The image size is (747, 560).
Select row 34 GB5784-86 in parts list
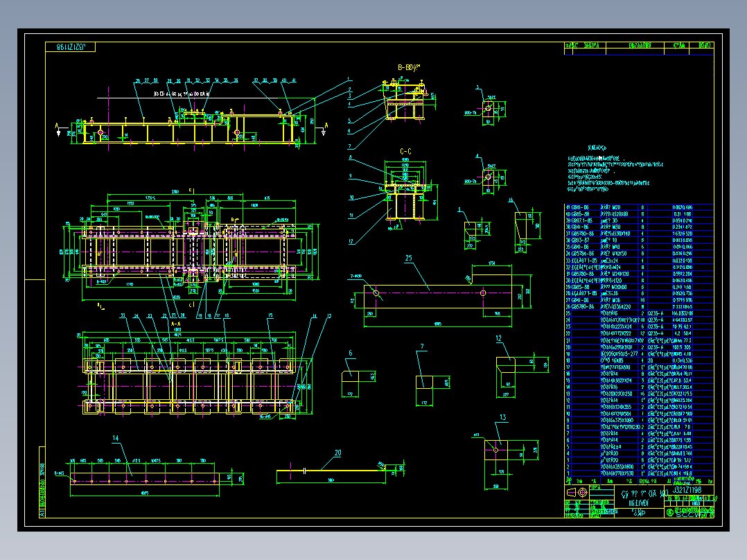(x=639, y=254)
